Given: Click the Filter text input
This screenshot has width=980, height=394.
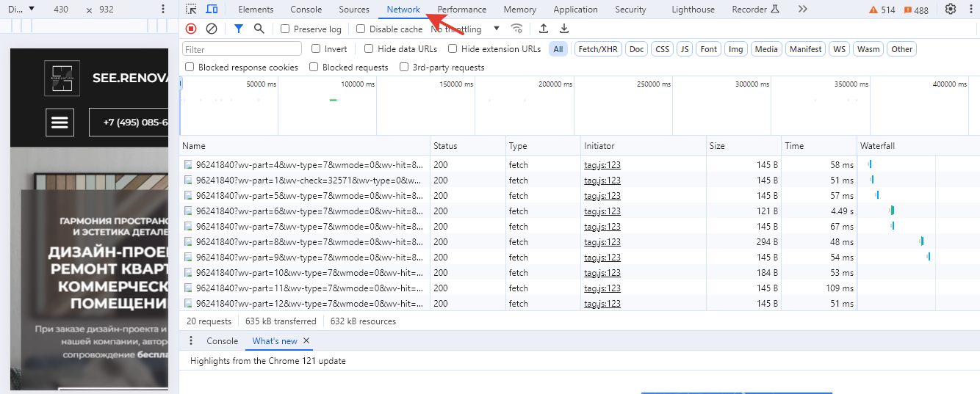Looking at the screenshot, I should [242, 49].
